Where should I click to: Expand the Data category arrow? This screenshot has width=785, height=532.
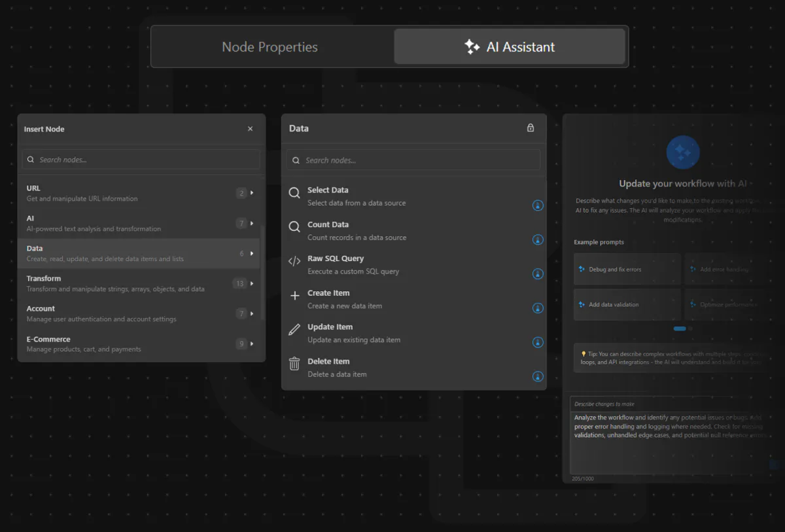click(252, 253)
